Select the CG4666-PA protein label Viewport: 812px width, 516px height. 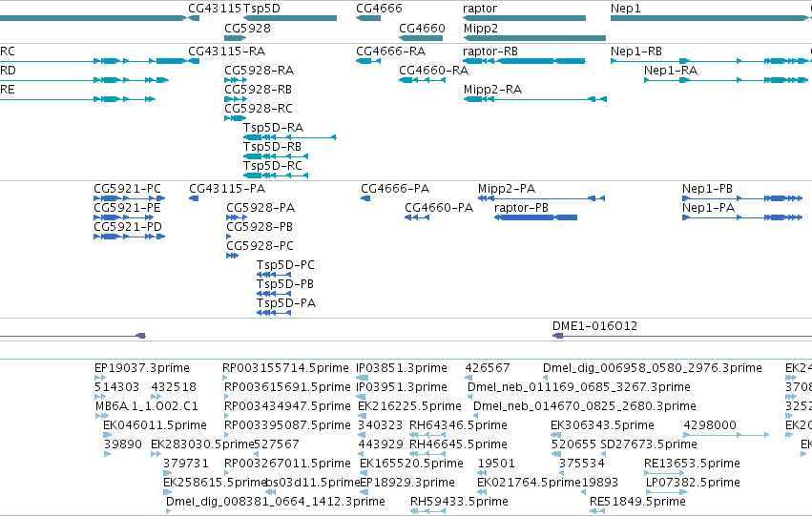tap(395, 189)
